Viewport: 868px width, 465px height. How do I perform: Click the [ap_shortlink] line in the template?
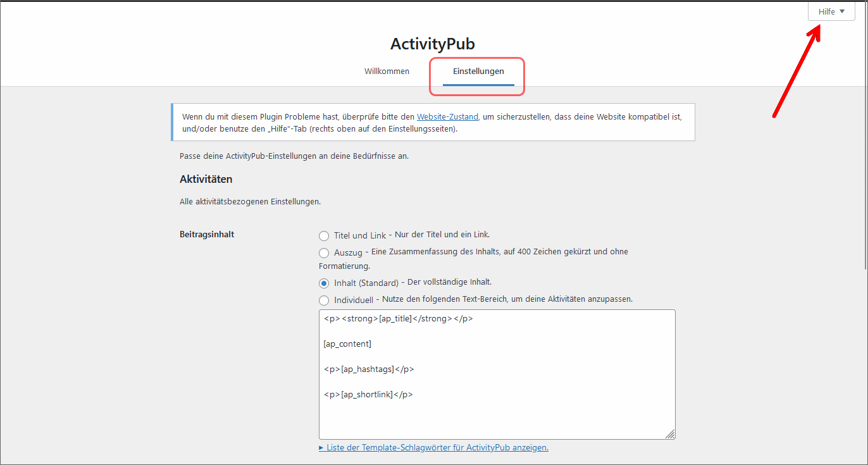(368, 395)
